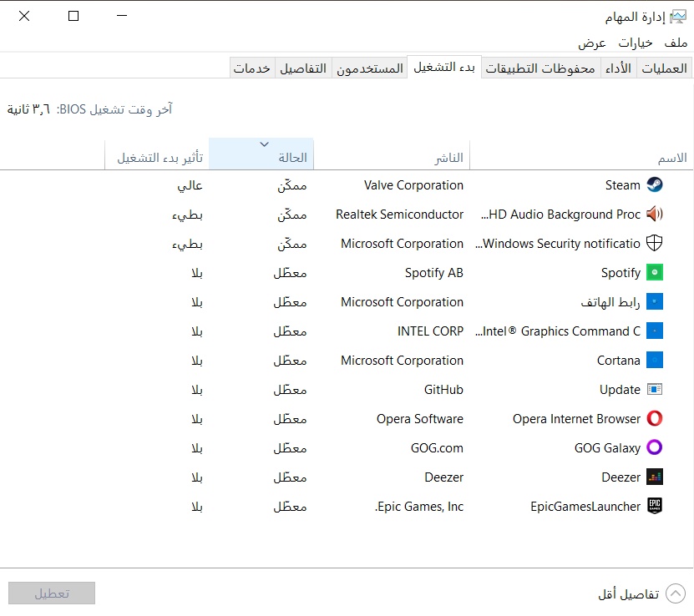The width and height of the screenshot is (694, 616).
Task: Click publisher Realtek Semiconductor
Action: tap(399, 214)
